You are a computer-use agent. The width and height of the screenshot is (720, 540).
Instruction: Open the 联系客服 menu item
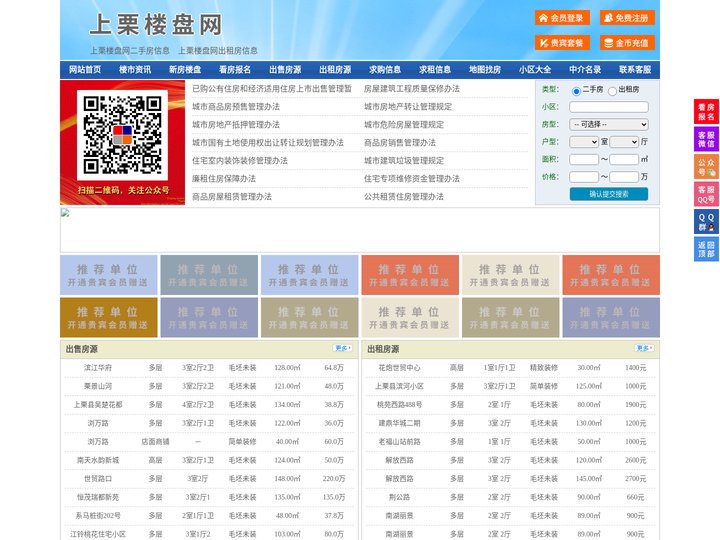(635, 70)
